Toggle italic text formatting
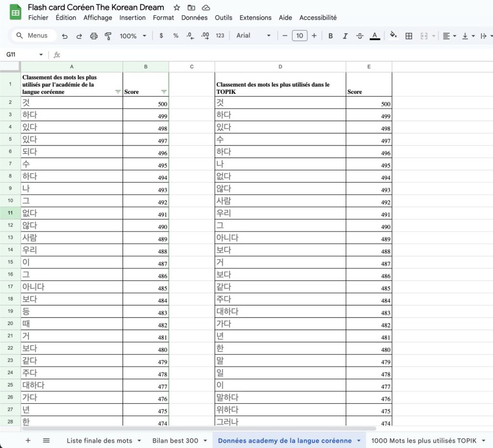 click(345, 36)
